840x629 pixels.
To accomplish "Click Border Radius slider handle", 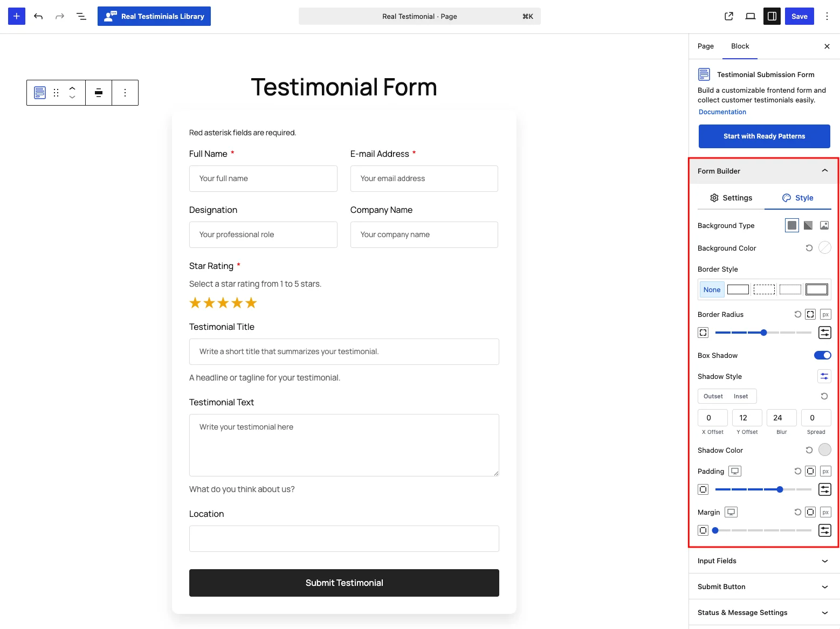I will (763, 333).
